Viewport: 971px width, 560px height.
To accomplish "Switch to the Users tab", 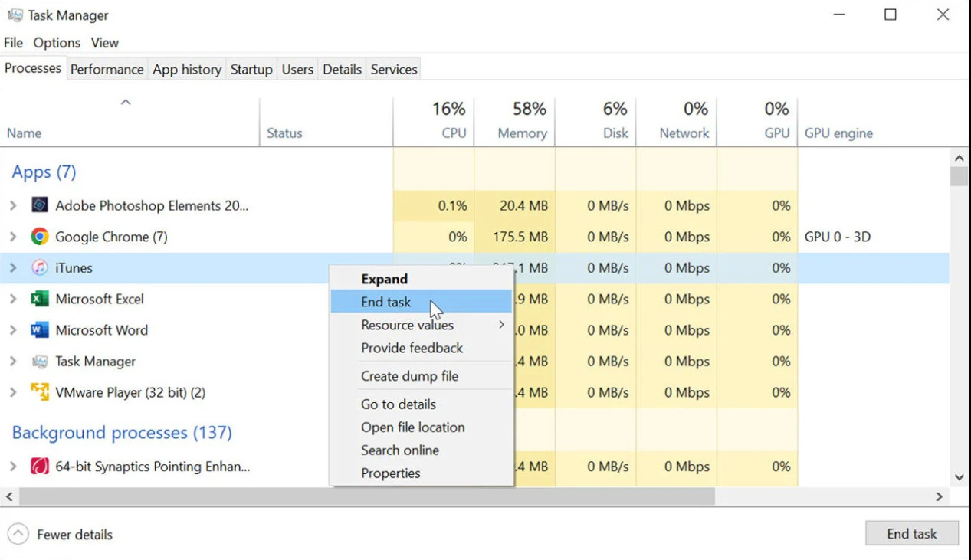I will [x=297, y=69].
